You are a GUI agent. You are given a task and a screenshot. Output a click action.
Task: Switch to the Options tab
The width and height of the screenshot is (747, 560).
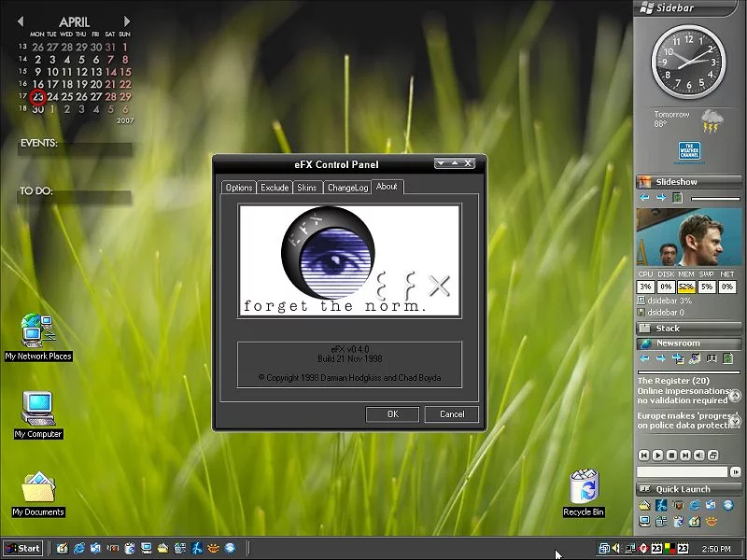[239, 188]
